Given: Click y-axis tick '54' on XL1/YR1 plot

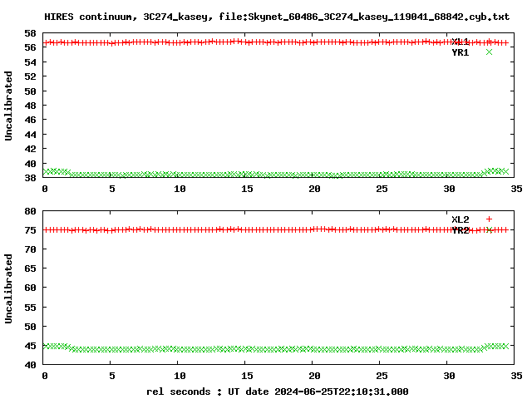Looking at the screenshot, I should coord(30,62).
